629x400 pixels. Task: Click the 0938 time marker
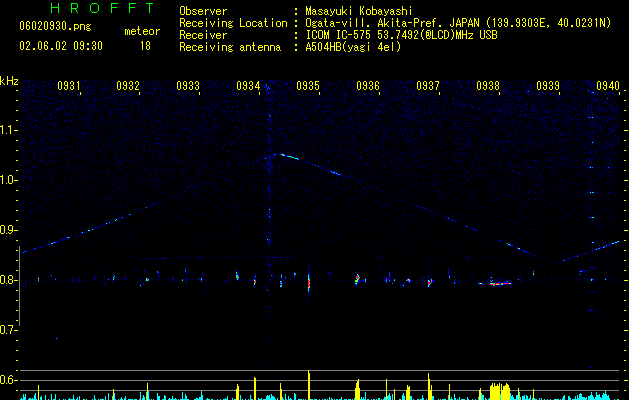pyautogui.click(x=488, y=85)
